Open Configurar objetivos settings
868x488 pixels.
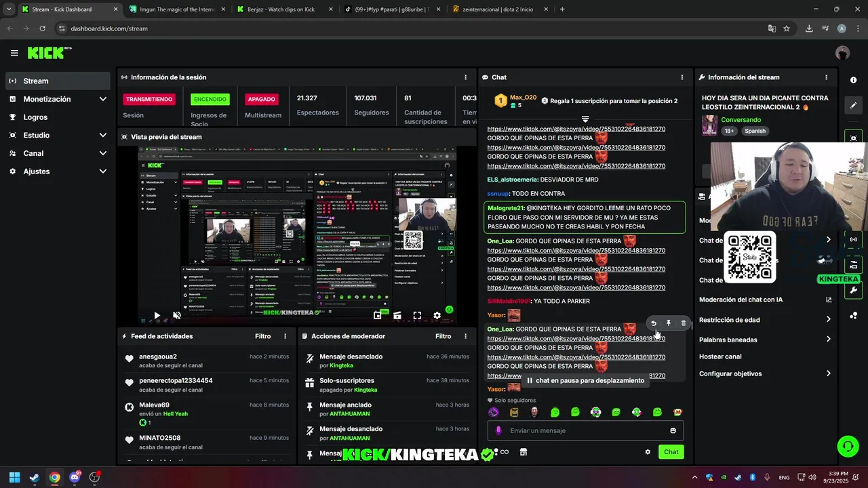(765, 373)
